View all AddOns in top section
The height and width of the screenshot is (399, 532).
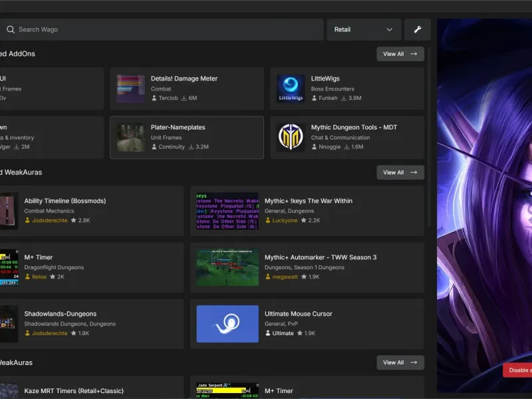click(400, 54)
